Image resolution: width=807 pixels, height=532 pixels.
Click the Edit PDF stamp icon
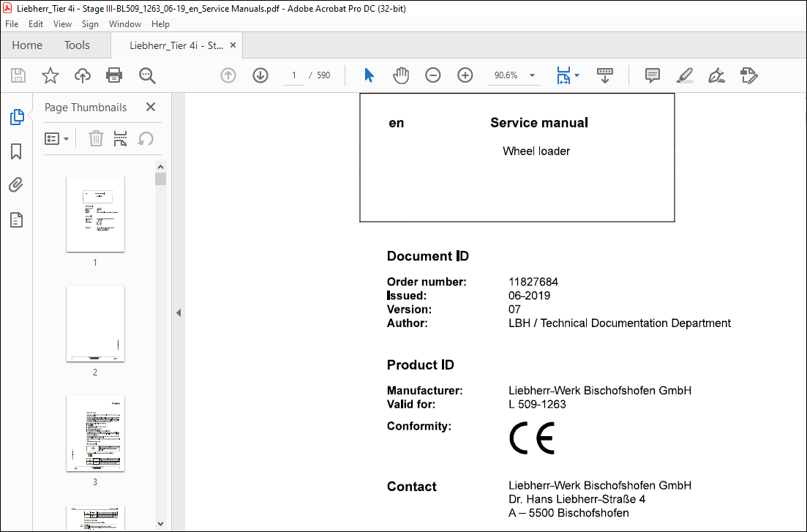(x=749, y=75)
